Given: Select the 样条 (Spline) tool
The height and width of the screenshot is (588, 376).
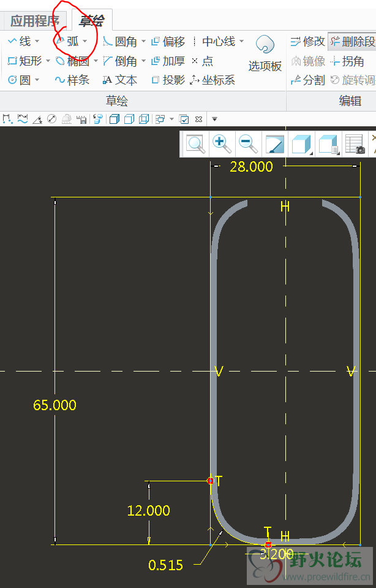Looking at the screenshot, I should (72, 80).
